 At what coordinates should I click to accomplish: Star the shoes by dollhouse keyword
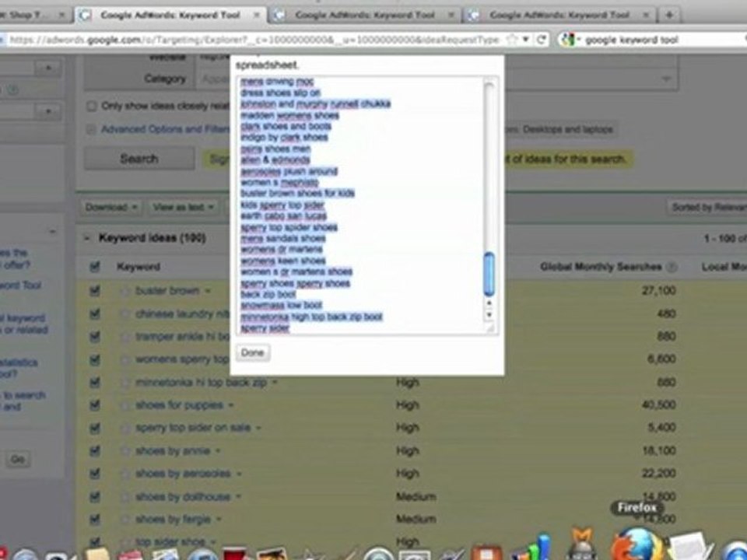coord(125,497)
